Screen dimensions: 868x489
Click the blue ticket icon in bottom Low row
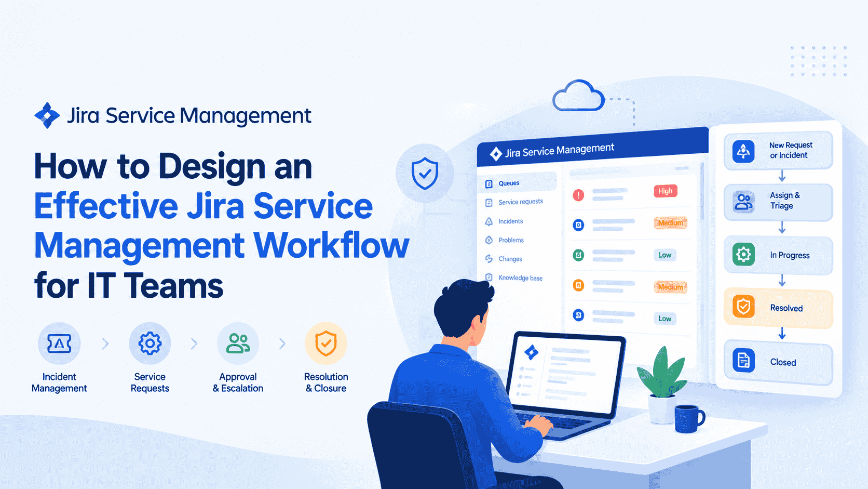[578, 315]
